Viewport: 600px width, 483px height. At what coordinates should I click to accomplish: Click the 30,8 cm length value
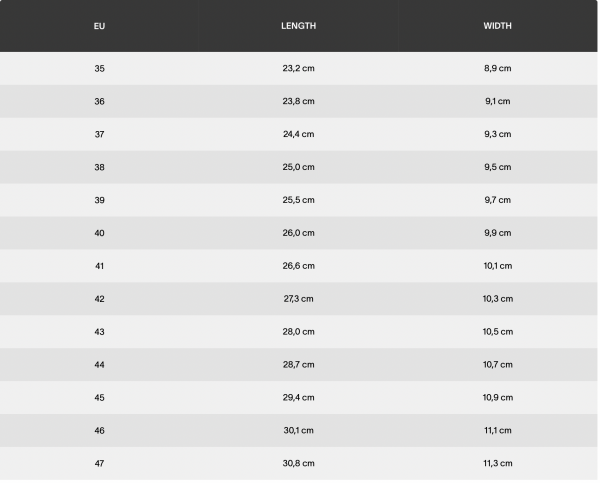pyautogui.click(x=298, y=463)
